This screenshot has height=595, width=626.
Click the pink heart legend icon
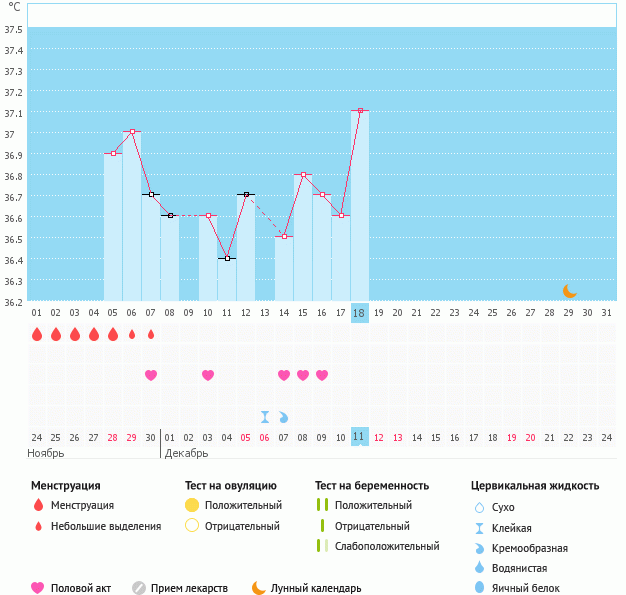point(38,588)
